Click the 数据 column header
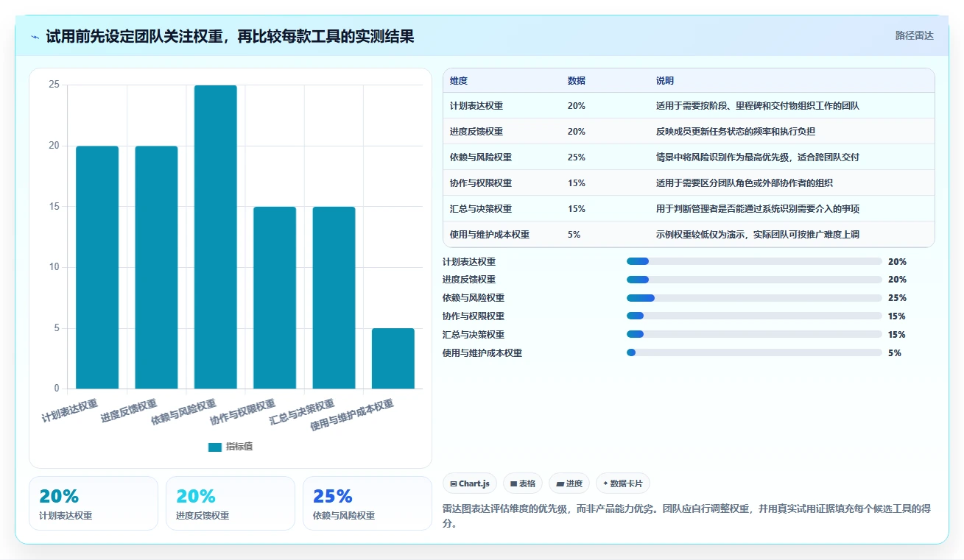This screenshot has height=560, width=964. [x=577, y=81]
